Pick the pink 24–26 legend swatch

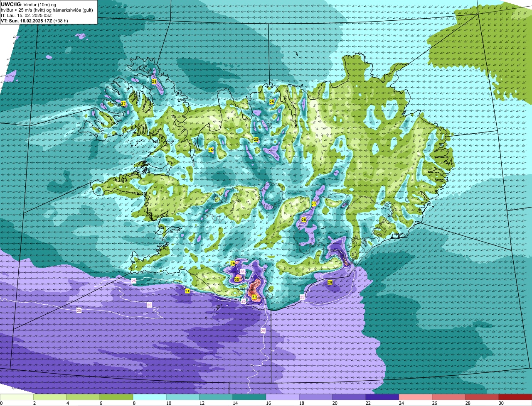click(x=416, y=397)
